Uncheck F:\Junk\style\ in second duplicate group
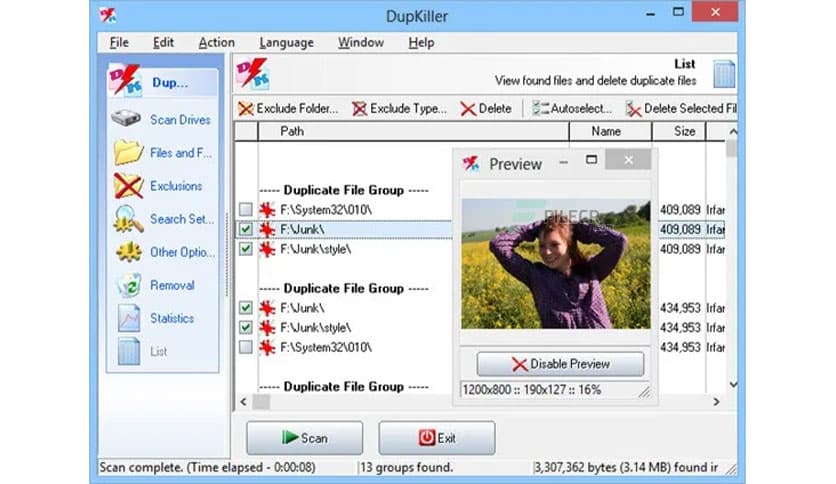 point(246,327)
